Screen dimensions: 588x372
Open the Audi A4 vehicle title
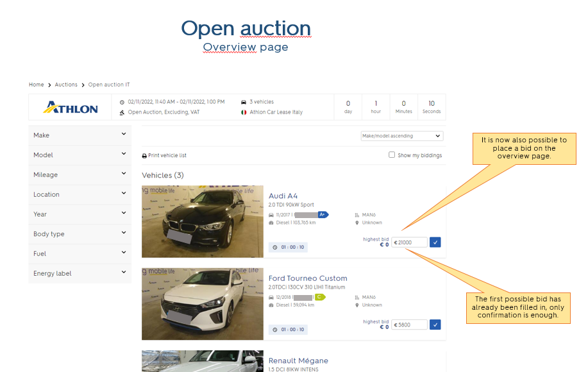click(x=283, y=196)
